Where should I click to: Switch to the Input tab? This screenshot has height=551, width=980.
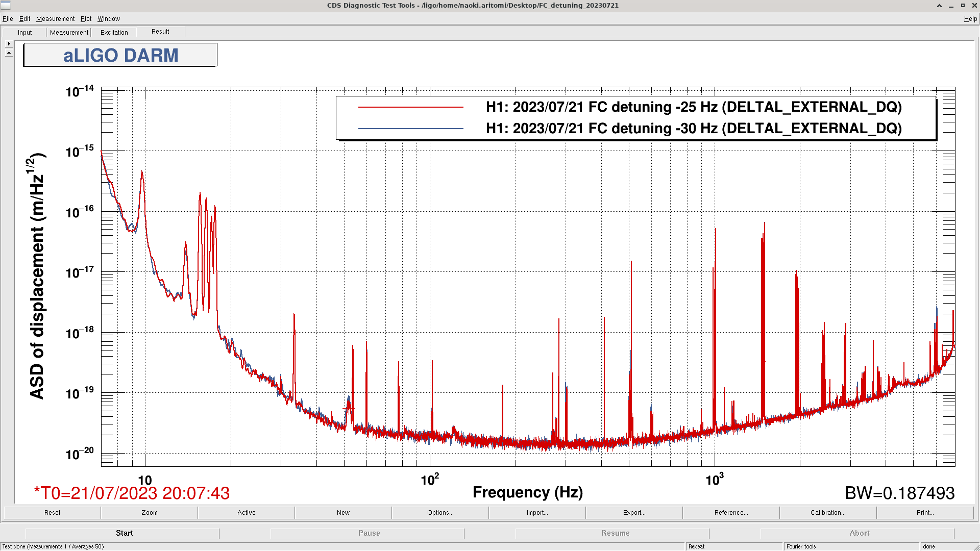click(x=24, y=33)
